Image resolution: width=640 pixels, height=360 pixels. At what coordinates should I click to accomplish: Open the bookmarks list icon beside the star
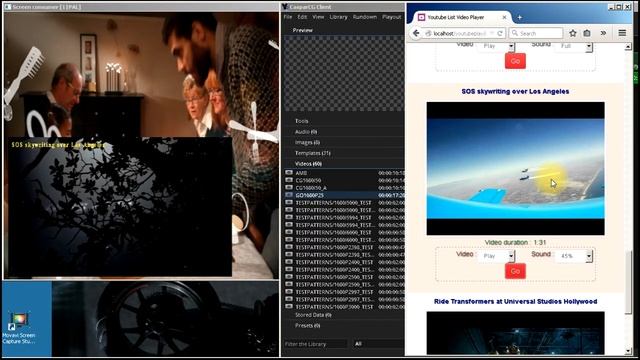pyautogui.click(x=587, y=33)
